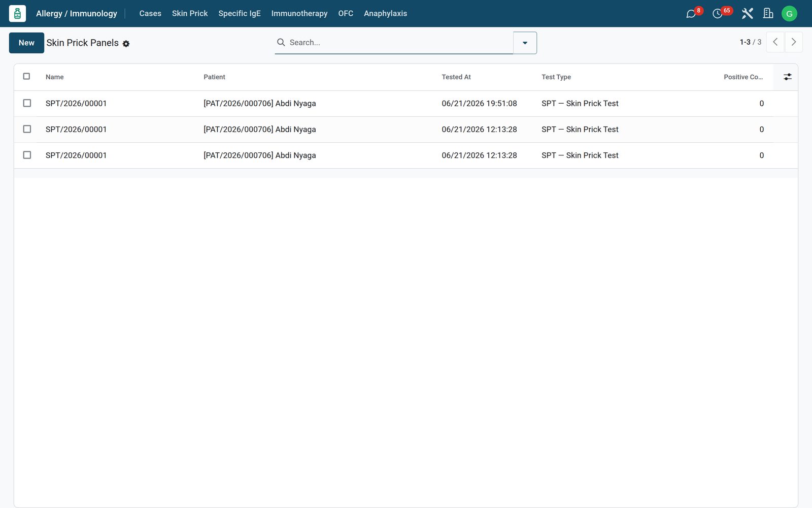Viewport: 812px width, 508px height.
Task: Open the gear actions beside Skin Prick Panels
Action: [126, 44]
